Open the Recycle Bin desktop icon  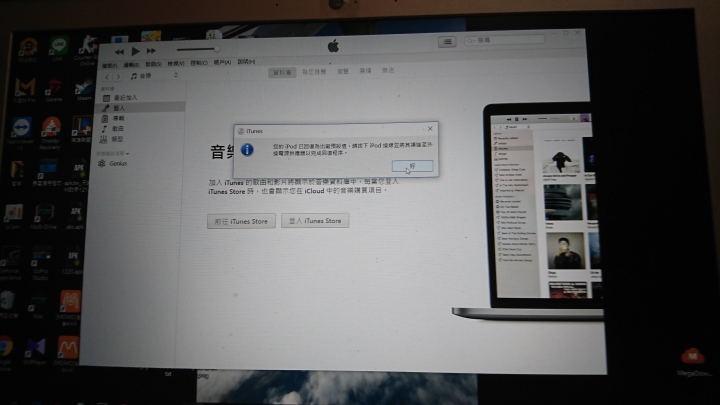point(8,304)
